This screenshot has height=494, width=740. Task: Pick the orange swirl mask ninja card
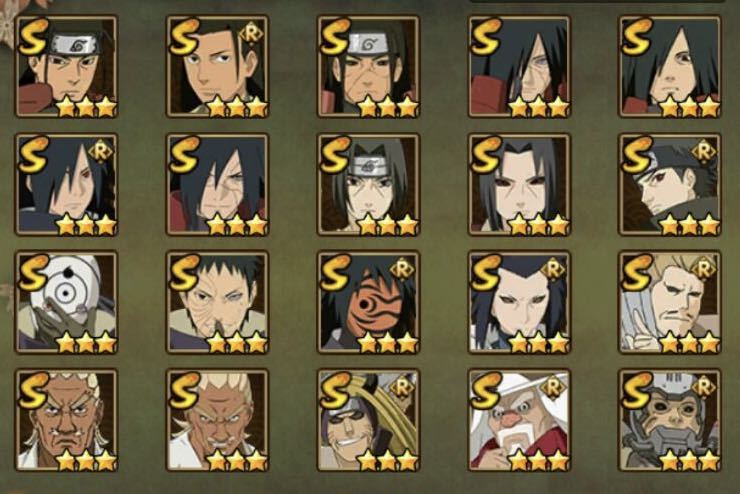tap(368, 302)
